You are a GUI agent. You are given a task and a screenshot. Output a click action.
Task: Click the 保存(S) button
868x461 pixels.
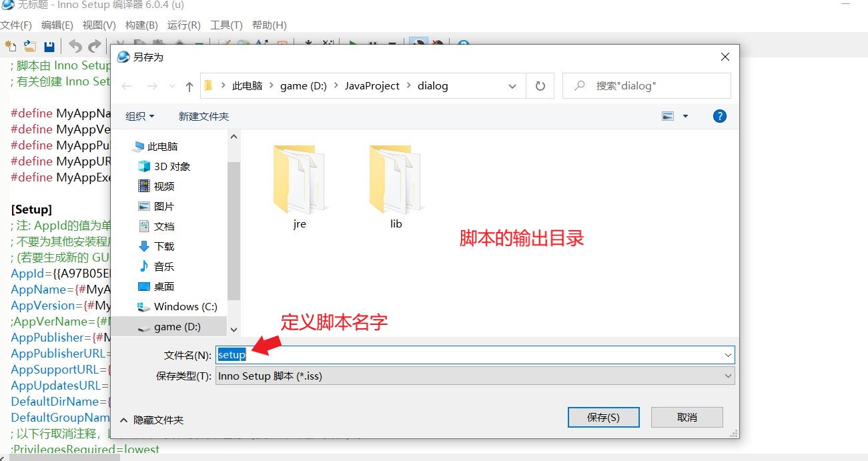point(603,417)
